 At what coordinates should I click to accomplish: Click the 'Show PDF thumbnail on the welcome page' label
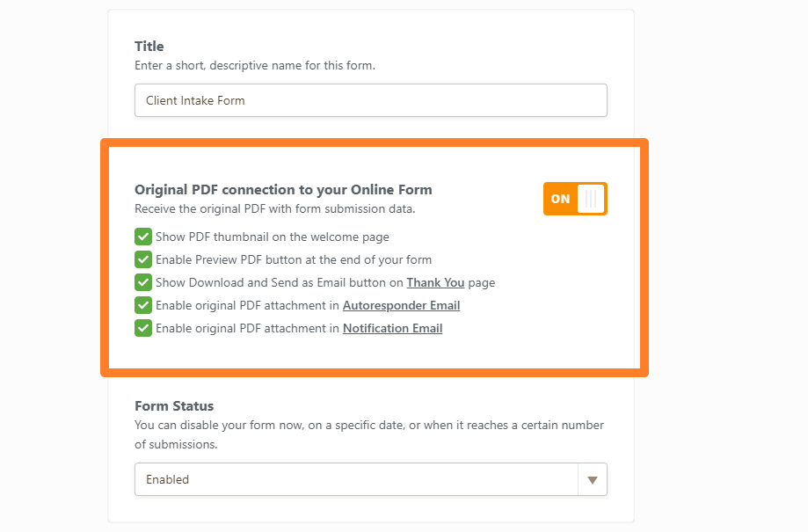click(x=273, y=237)
